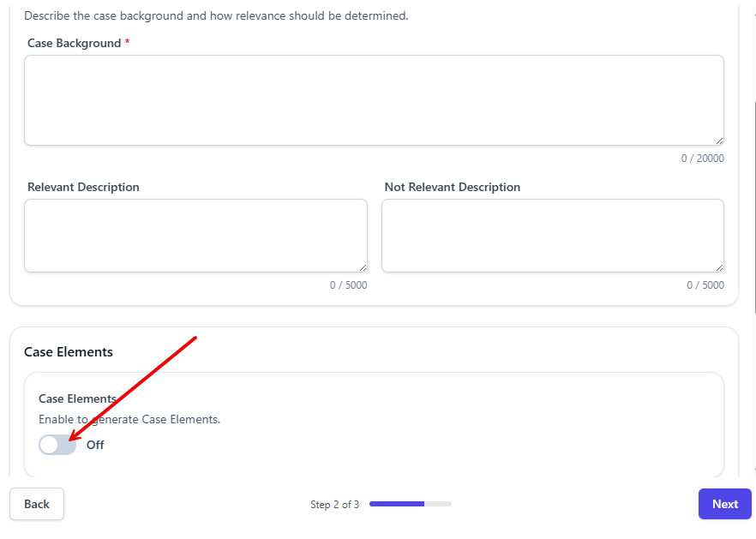Click the Step 2 of 3 label
The image size is (756, 539).
[334, 505]
